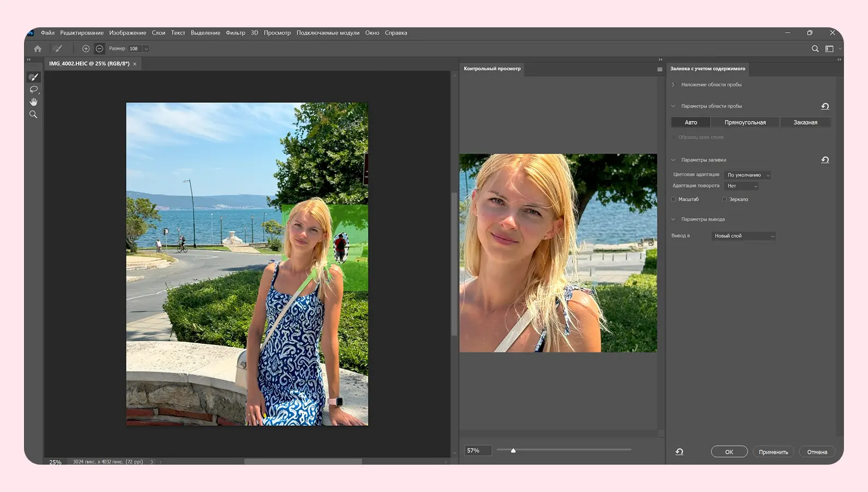Open the Фильтр menu

pos(236,33)
